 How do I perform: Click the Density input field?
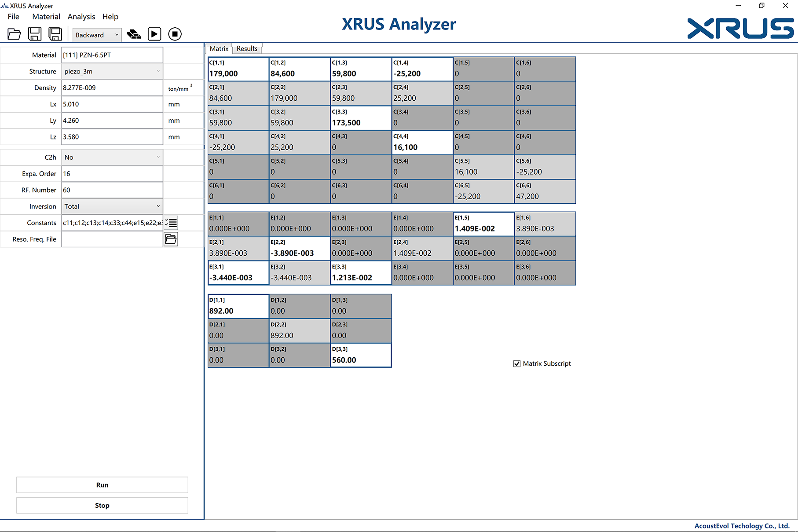[112, 88]
